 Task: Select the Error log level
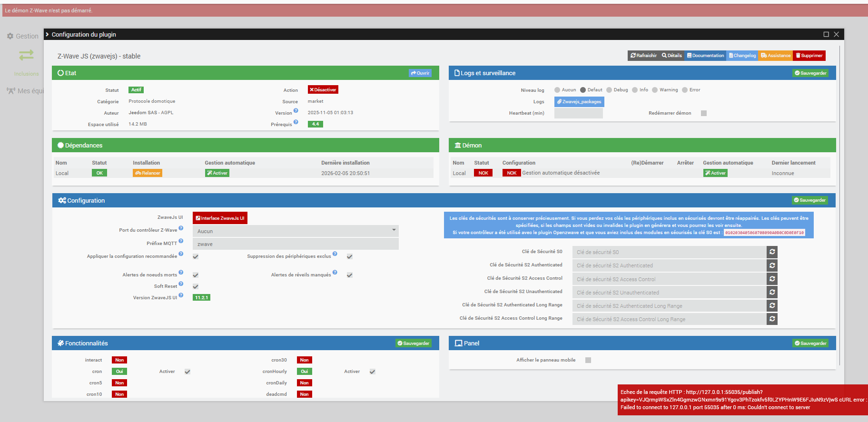685,90
